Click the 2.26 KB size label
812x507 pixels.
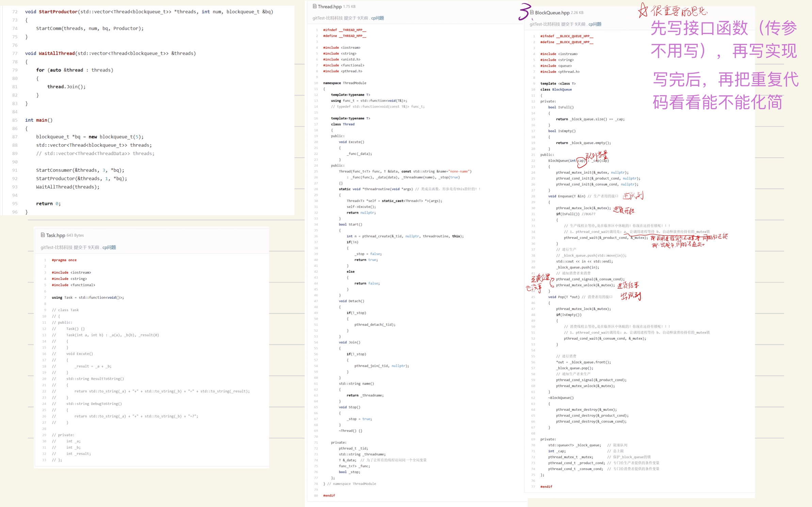point(577,13)
